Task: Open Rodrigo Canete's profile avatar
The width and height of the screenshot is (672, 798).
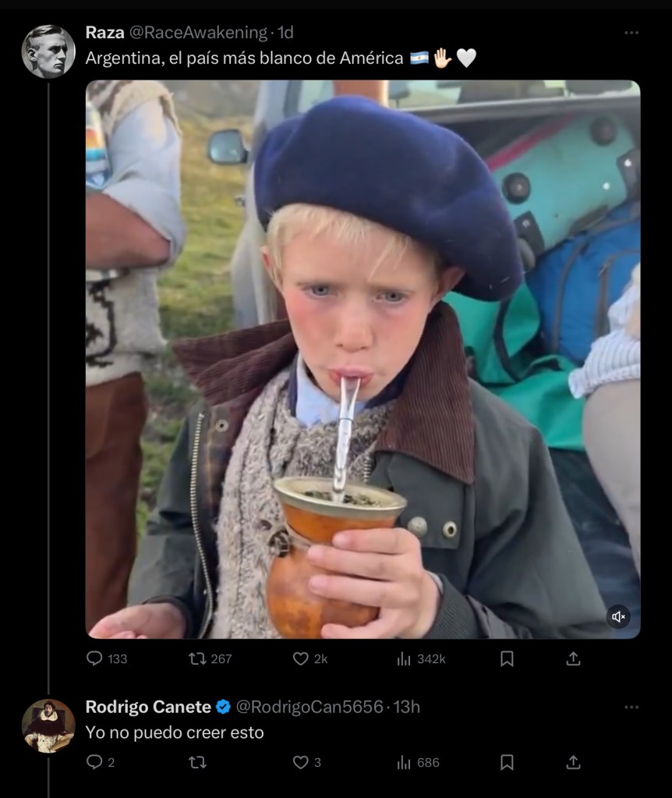Action: tap(48, 725)
